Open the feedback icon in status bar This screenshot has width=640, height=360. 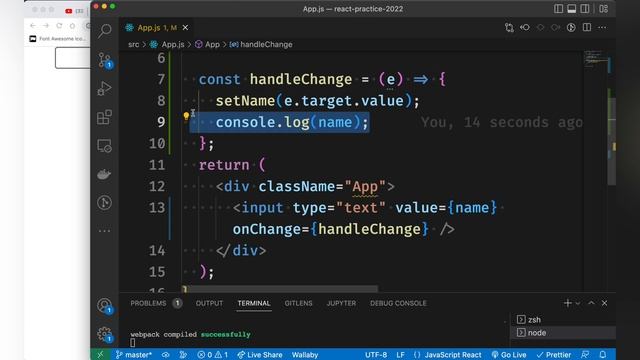[585, 355]
